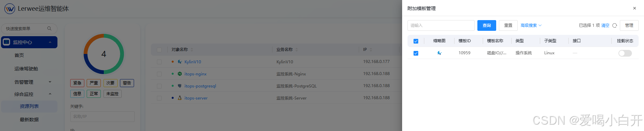This screenshot has height=131, width=644.
Task: Open 最新数据 in the sidebar
Action: pos(29,120)
